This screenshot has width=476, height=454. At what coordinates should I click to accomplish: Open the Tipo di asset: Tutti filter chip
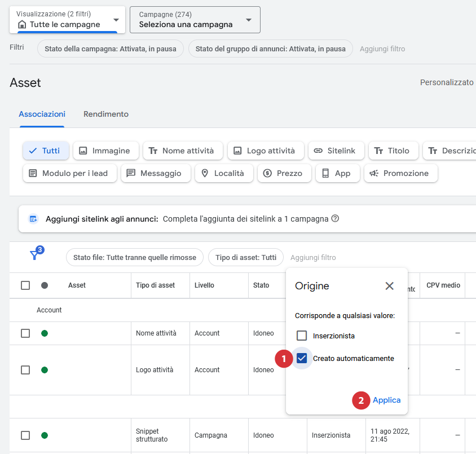click(246, 257)
